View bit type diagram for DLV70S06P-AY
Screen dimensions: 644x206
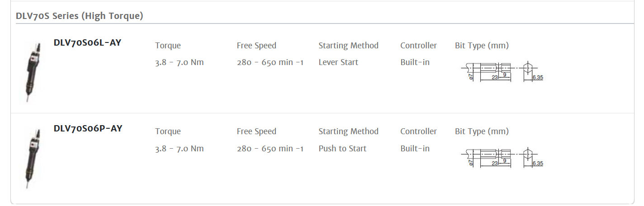[502, 158]
